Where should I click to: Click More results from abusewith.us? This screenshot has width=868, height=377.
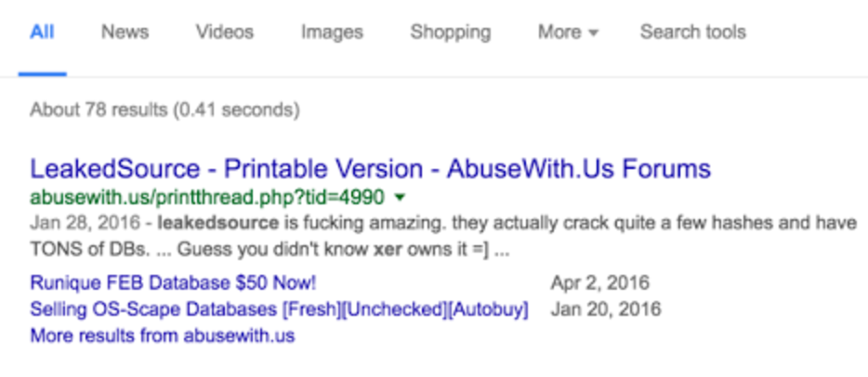tap(162, 335)
